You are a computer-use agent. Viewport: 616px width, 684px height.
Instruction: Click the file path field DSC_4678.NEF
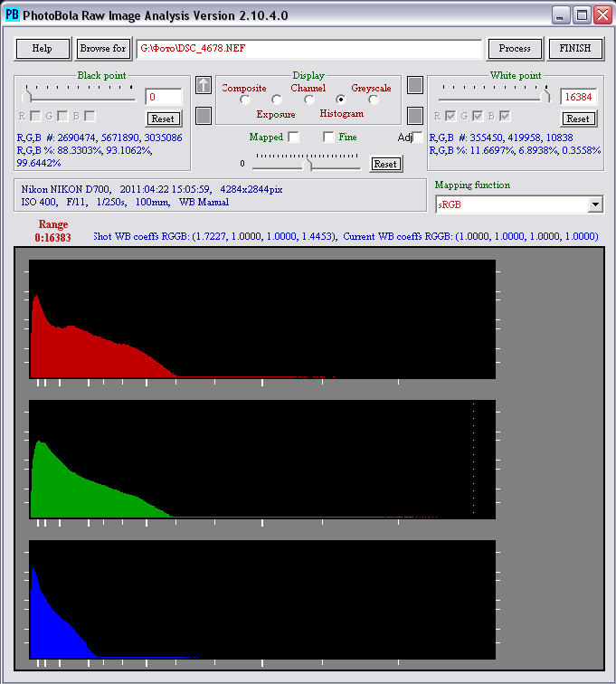pos(309,49)
